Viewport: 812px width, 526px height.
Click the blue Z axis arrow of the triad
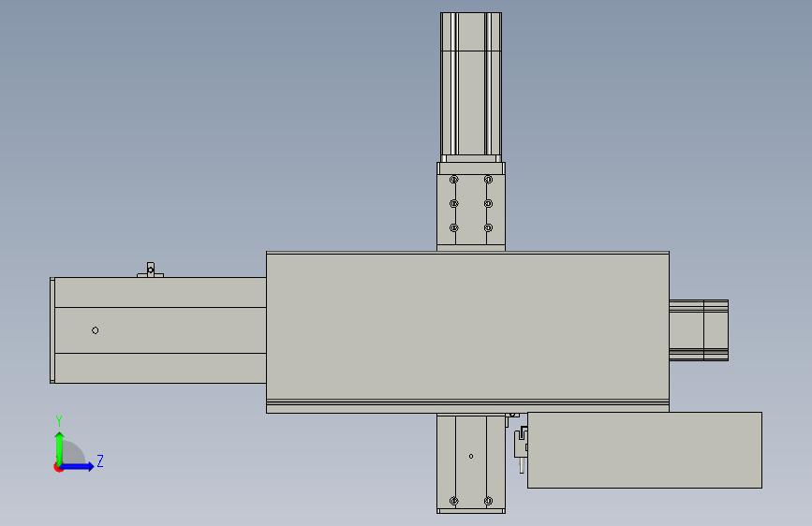(x=78, y=466)
